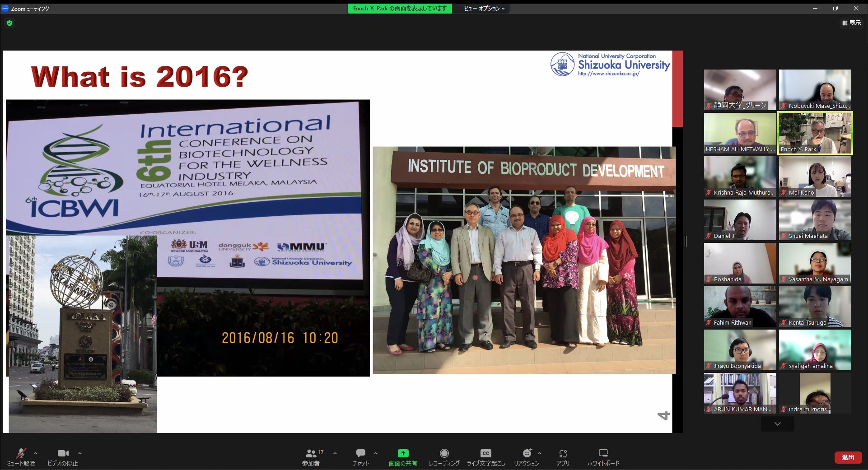
Task: Click muted mic icon on Mai Kano tile
Action: 784,192
